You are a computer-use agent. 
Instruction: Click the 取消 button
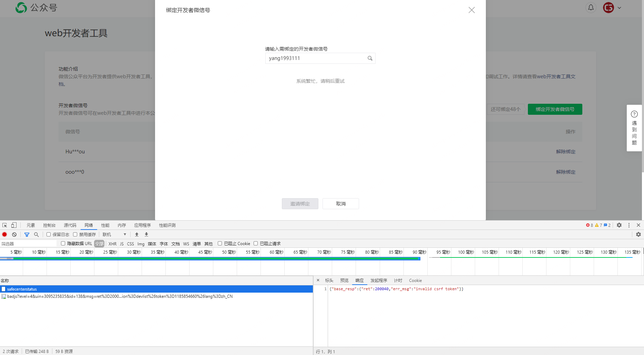(x=341, y=204)
